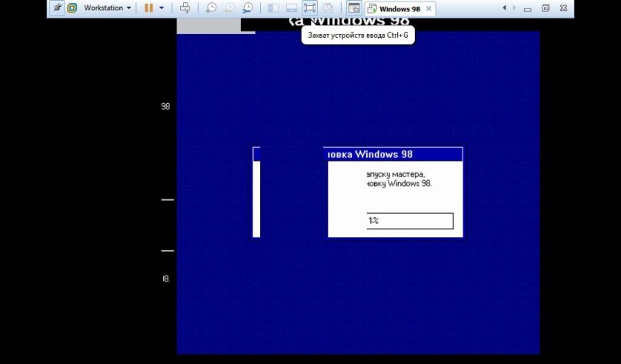Click the grayed-out revert snapshot icon
The width and height of the screenshot is (621, 364).
click(x=229, y=8)
